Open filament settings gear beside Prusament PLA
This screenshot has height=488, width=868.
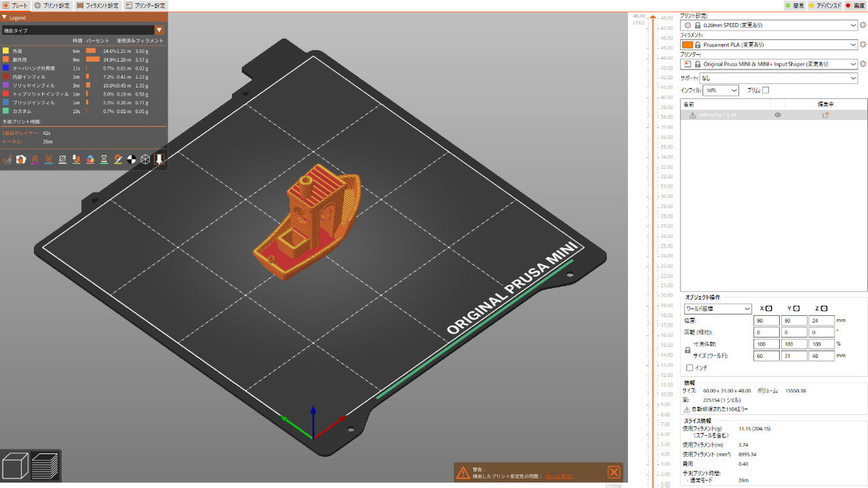[x=863, y=44]
